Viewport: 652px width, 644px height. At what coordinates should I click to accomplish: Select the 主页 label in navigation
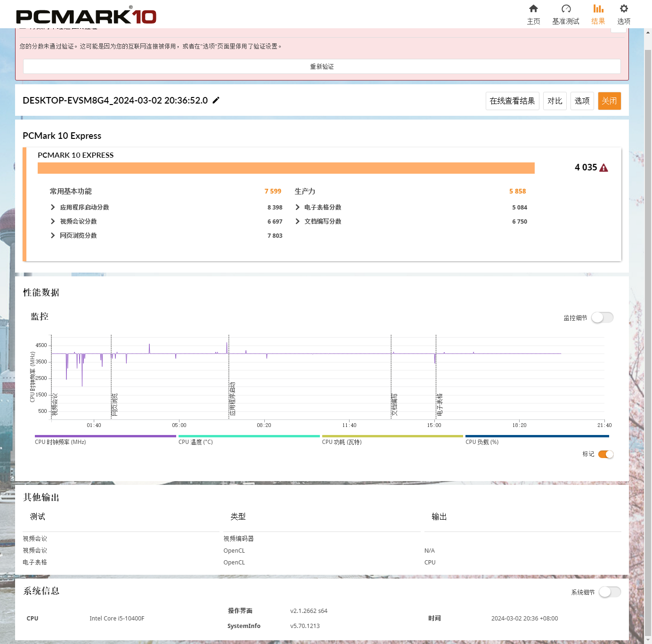[533, 21]
